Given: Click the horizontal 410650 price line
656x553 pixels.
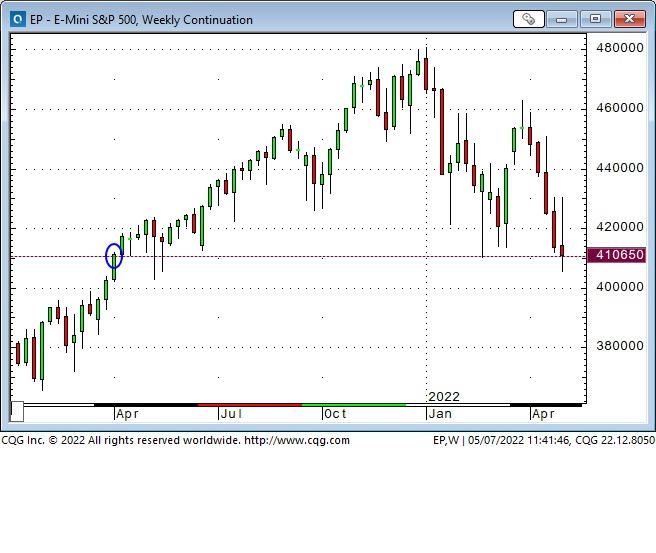Looking at the screenshot, I should click(298, 256).
